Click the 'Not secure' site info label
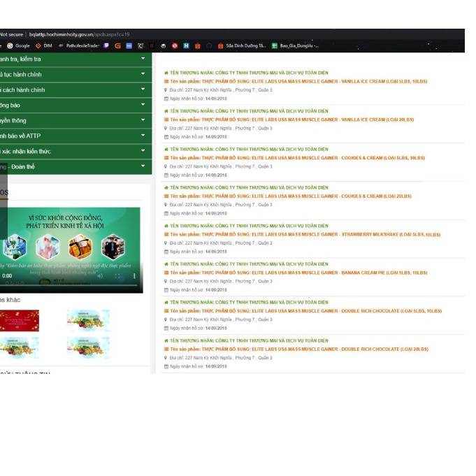This screenshot has height=476, width=476. click(11, 35)
